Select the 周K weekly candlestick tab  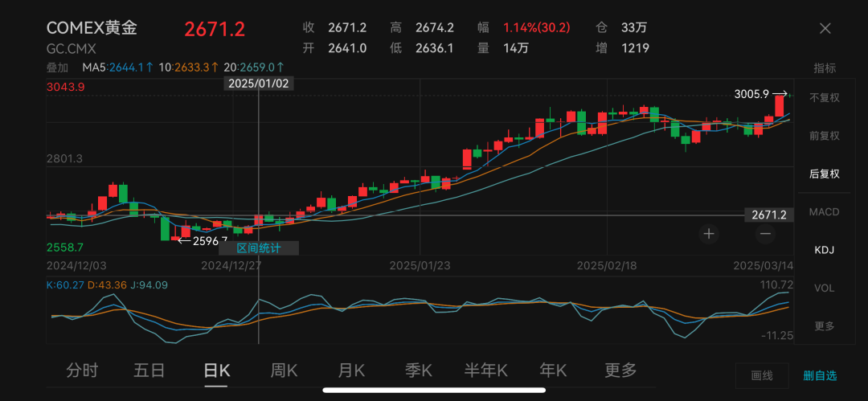tap(284, 370)
